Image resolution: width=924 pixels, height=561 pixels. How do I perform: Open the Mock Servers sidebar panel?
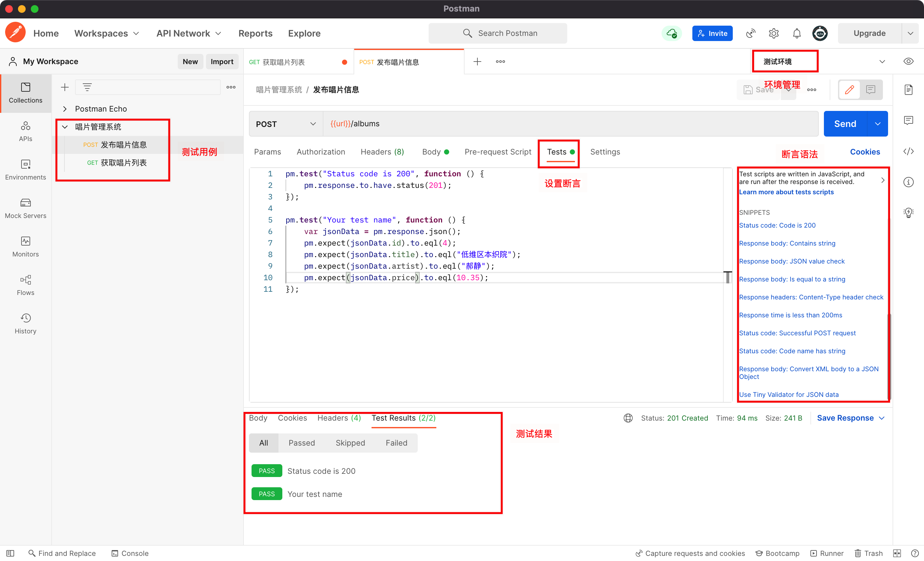click(25, 208)
